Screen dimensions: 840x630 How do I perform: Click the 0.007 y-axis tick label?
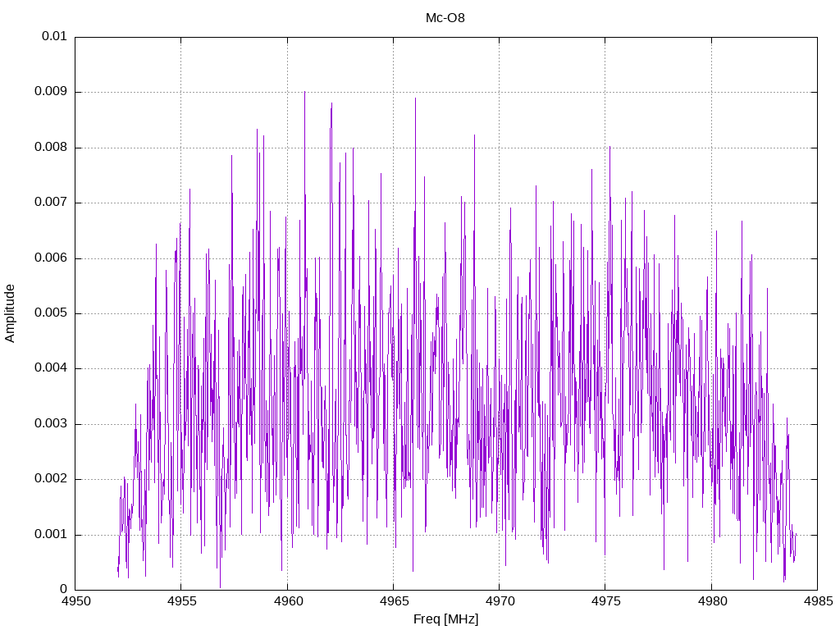[x=51, y=202]
